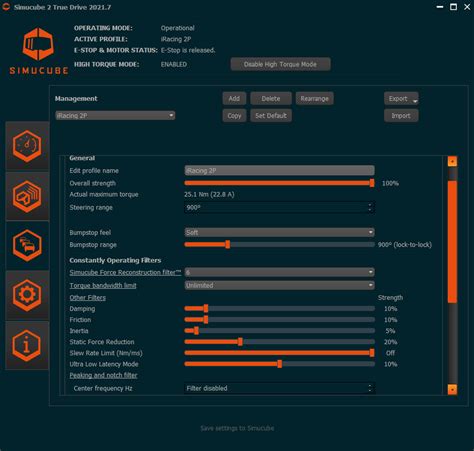The width and height of the screenshot is (474, 451).
Task: Click the 900° (lock-to-lock) value
Action: (x=405, y=245)
